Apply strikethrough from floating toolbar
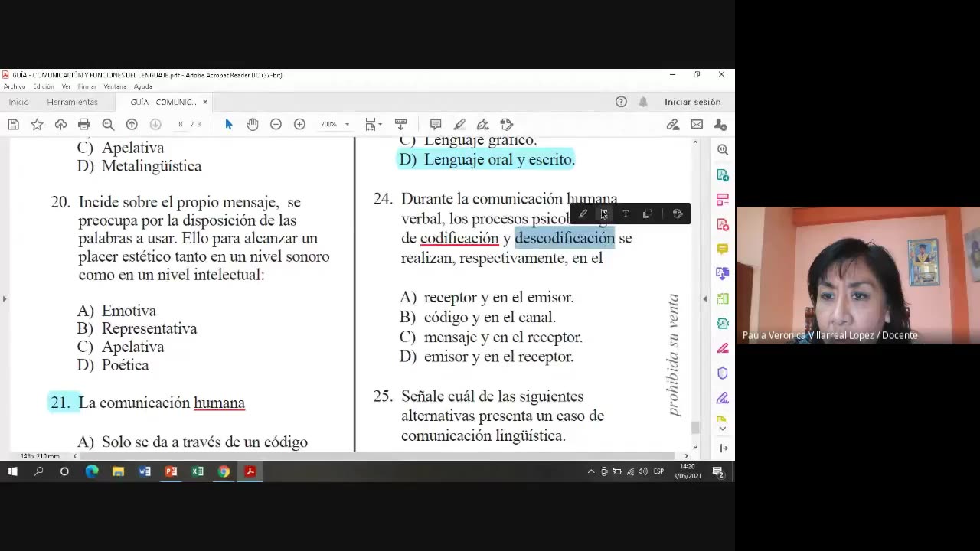The width and height of the screenshot is (980, 551). [x=626, y=214]
